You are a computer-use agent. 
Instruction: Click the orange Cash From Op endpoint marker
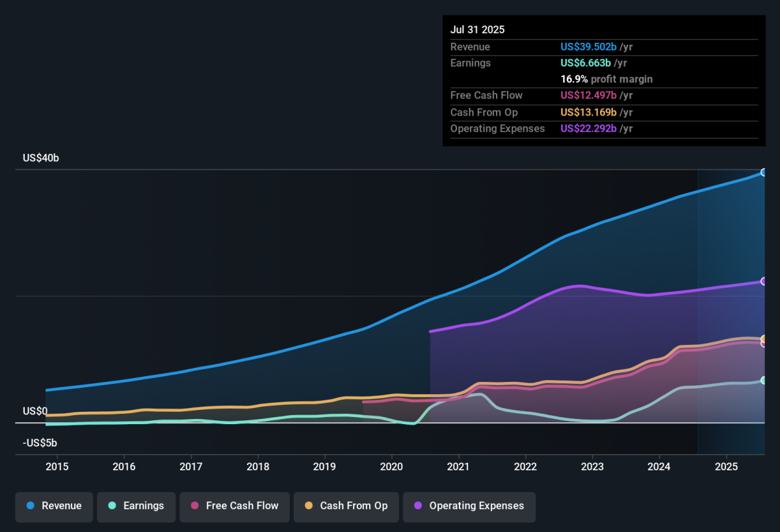[764, 338]
